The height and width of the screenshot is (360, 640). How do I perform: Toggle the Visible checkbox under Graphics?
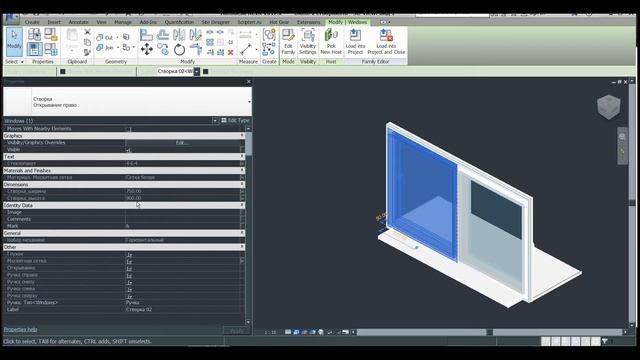(129, 150)
